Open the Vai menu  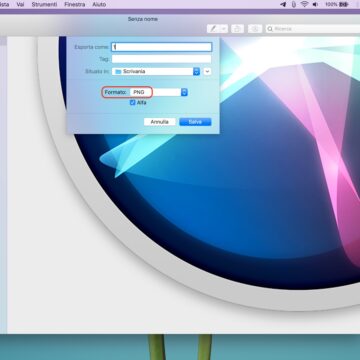[20, 4]
